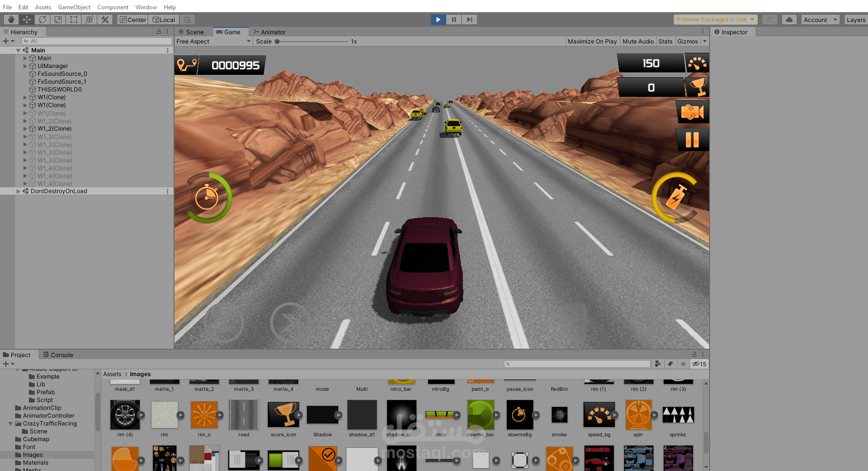Viewport: 868px width, 471px height.
Task: Select the Rect tool
Action: point(74,20)
